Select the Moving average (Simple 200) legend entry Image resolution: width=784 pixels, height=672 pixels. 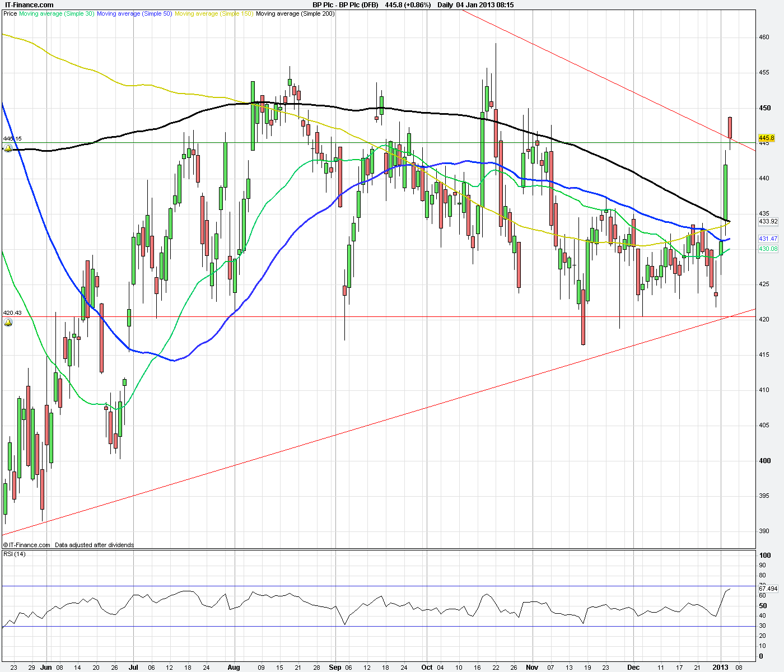[x=295, y=13]
